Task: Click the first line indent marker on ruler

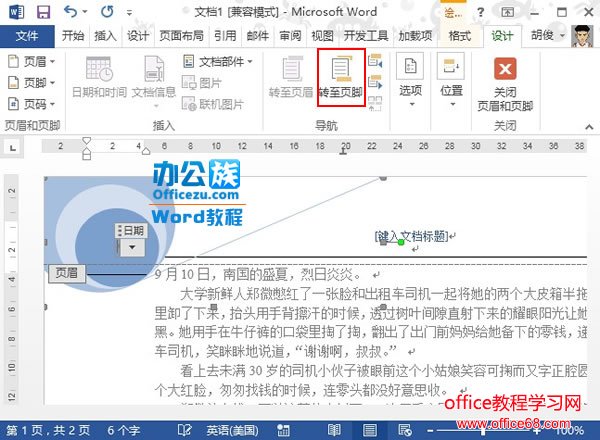Action: tap(87, 141)
